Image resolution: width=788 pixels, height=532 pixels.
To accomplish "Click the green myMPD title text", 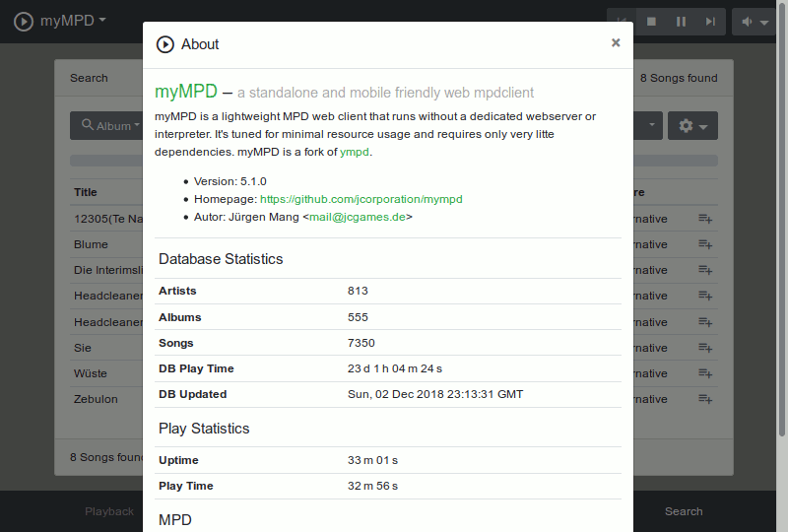I will coord(186,91).
